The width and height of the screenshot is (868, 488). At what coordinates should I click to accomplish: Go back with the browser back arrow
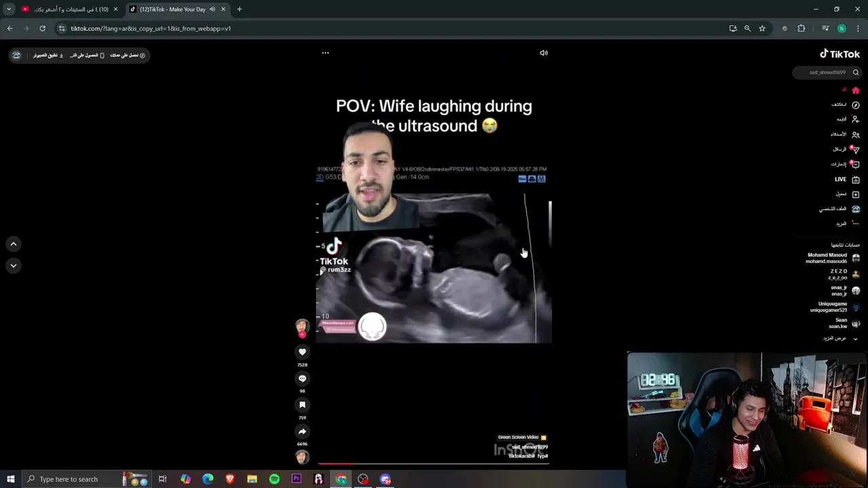coord(9,28)
